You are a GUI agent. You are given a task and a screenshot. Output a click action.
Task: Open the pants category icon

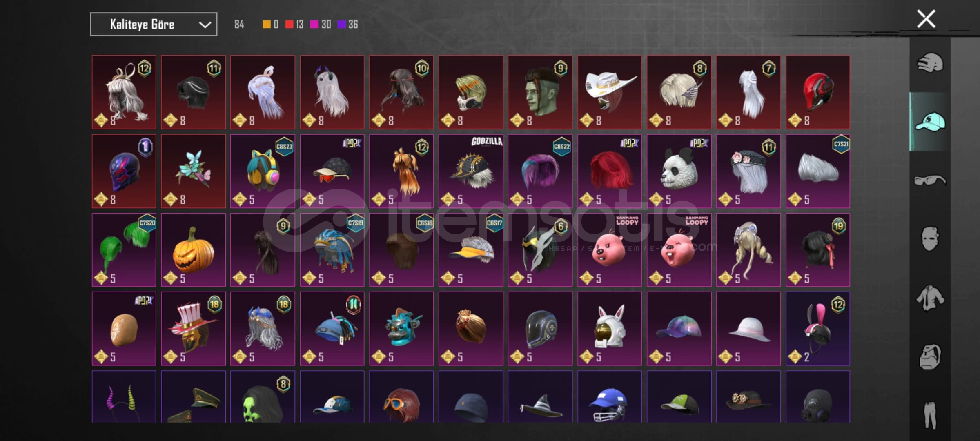[930, 414]
